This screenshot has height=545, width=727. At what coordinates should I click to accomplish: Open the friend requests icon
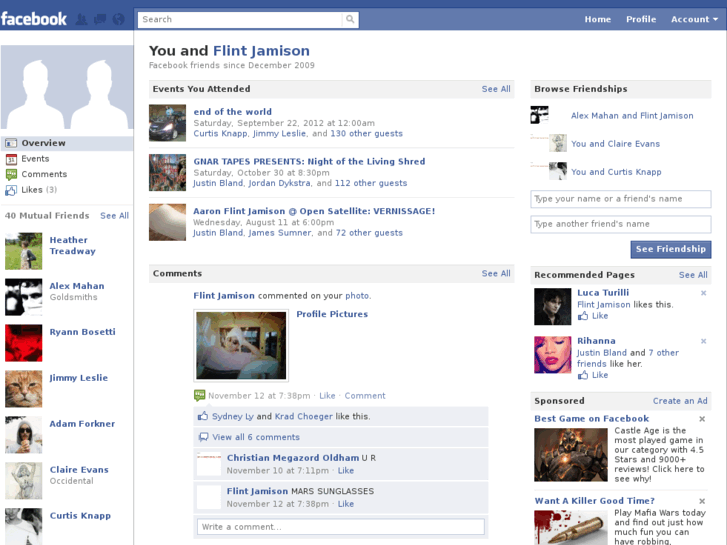[x=82, y=19]
